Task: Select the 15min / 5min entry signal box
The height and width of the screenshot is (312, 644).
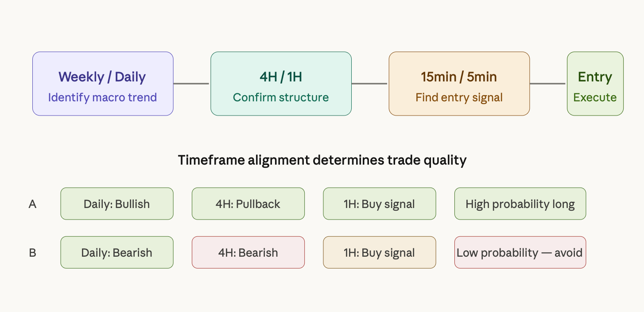Action: (459, 84)
